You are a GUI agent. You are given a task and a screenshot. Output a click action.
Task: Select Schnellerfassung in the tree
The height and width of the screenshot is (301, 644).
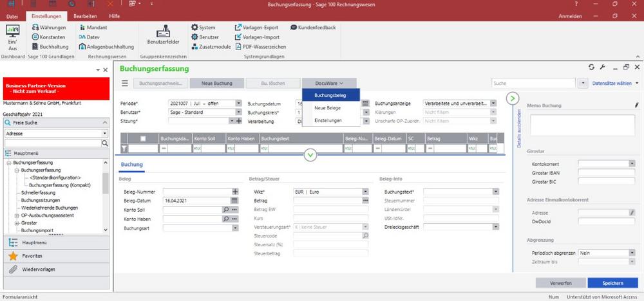(38, 193)
